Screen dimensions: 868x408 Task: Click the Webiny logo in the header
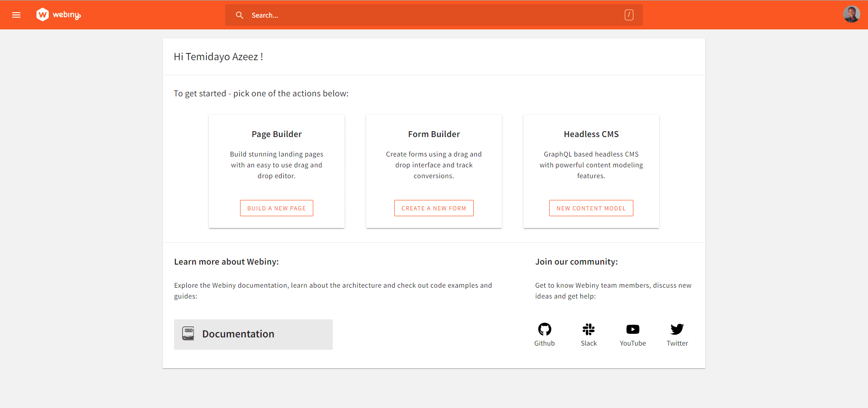[x=58, y=14]
